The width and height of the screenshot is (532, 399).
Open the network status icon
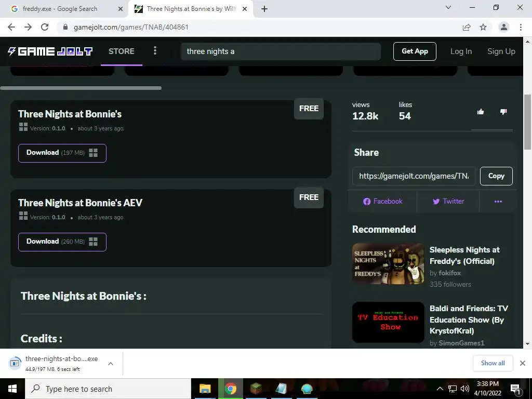click(453, 389)
